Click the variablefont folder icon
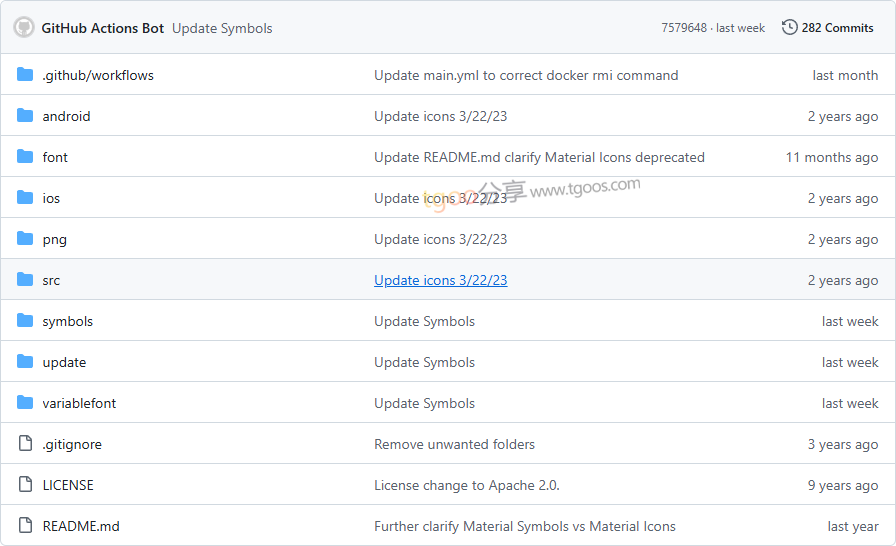The width and height of the screenshot is (896, 546). tap(25, 403)
